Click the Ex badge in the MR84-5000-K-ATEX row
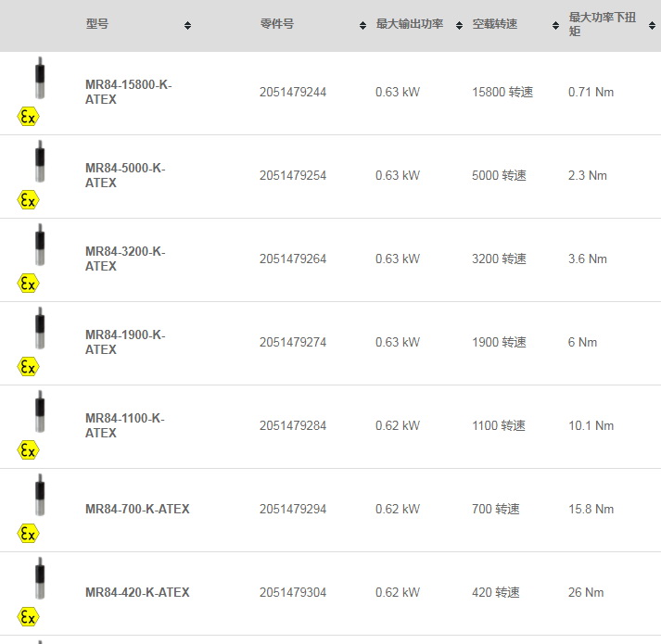661x644 pixels. point(28,200)
